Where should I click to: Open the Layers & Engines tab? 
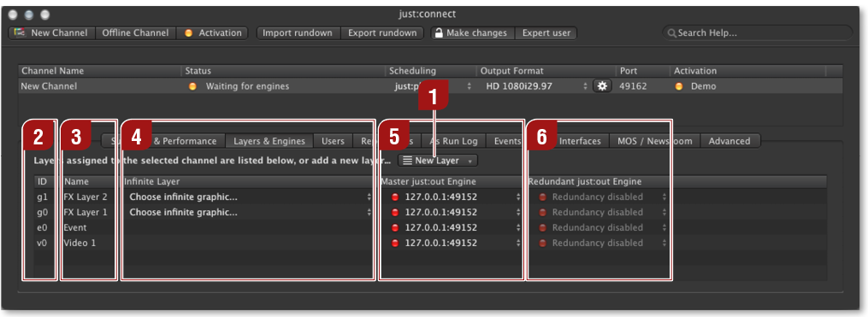pos(269,141)
